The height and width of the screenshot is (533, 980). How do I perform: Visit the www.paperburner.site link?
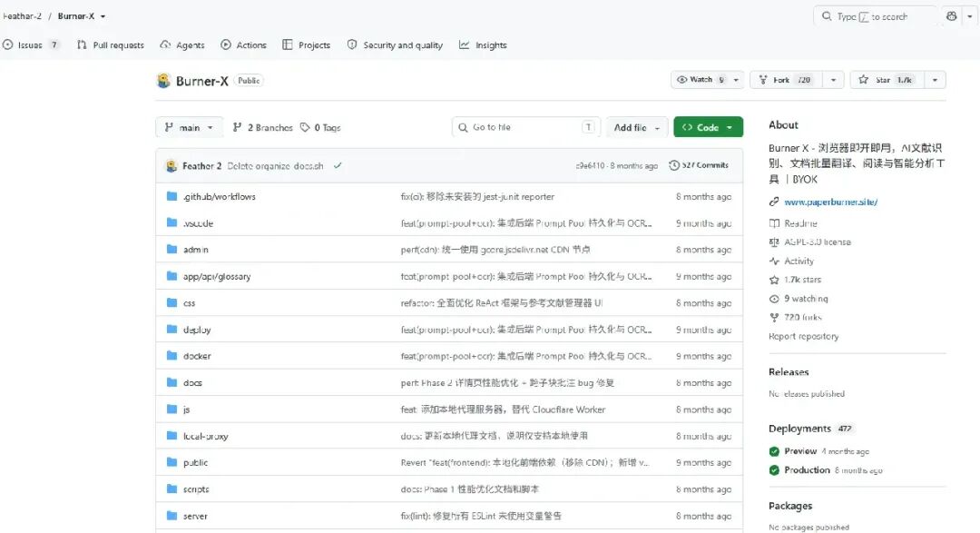pos(830,202)
